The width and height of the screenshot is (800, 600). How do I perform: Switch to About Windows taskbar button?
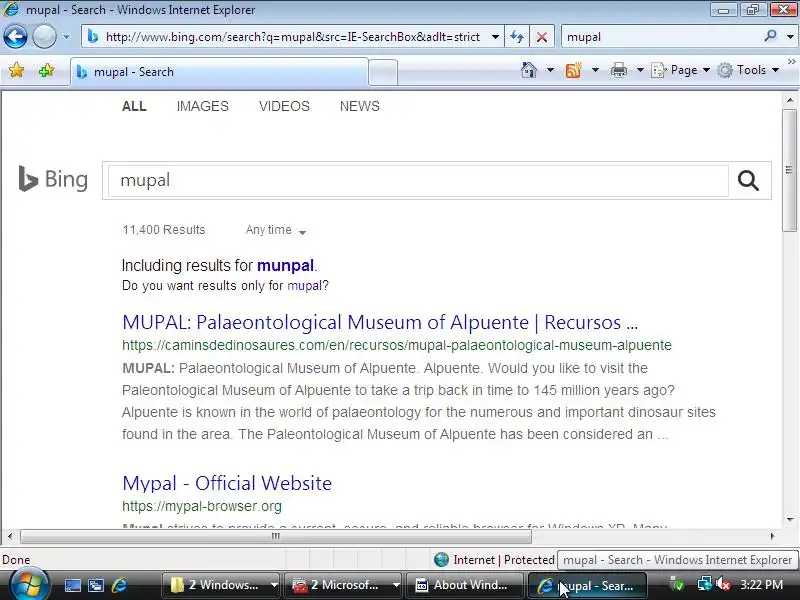[x=464, y=585]
